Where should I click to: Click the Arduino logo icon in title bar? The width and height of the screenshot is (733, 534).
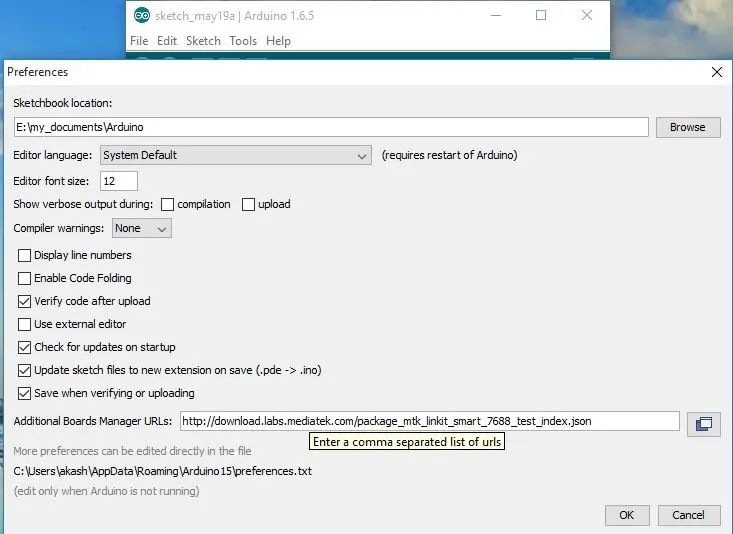[142, 15]
